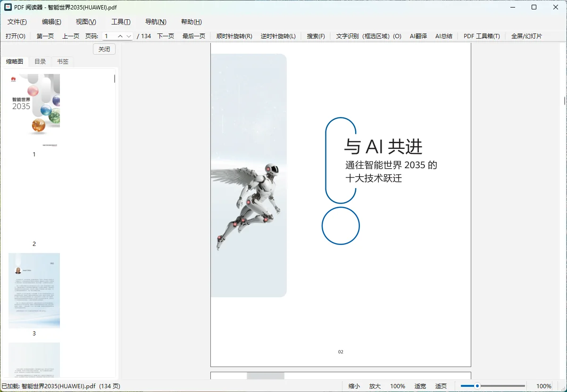Minimize the PDF reader window

pyautogui.click(x=512, y=7)
